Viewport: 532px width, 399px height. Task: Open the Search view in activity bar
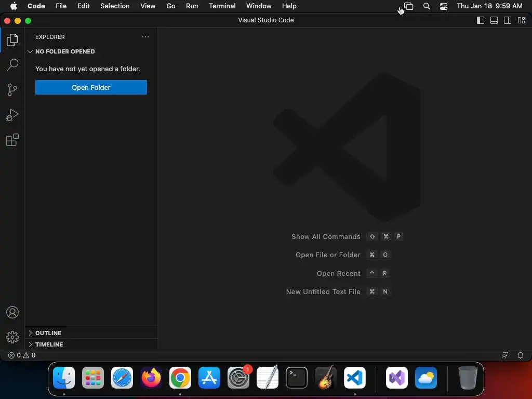(x=12, y=65)
